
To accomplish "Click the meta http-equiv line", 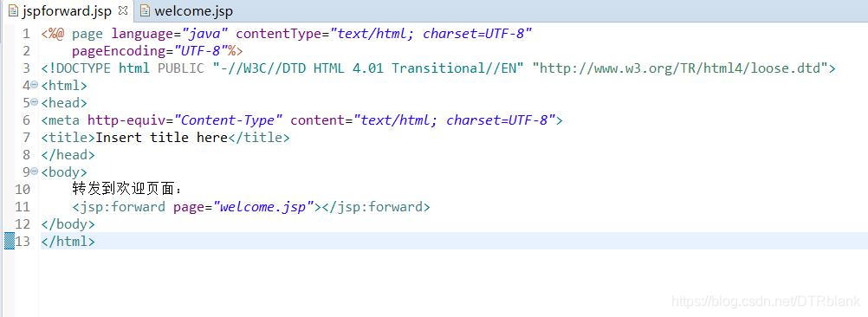I will [x=301, y=120].
